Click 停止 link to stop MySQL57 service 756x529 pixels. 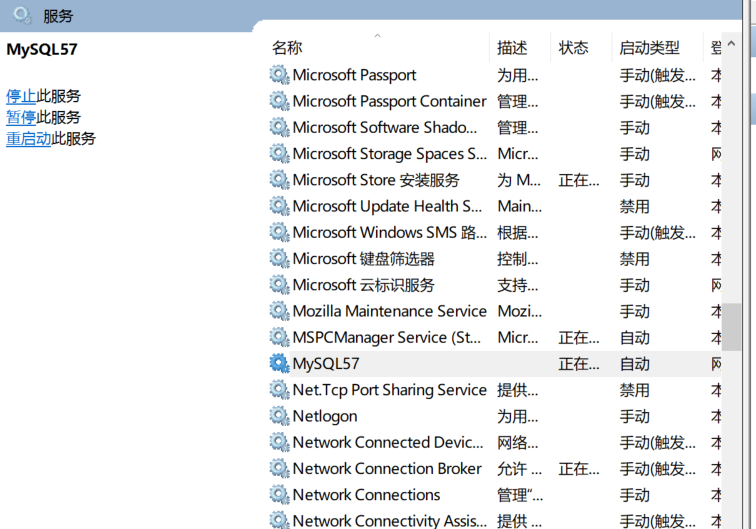21,96
